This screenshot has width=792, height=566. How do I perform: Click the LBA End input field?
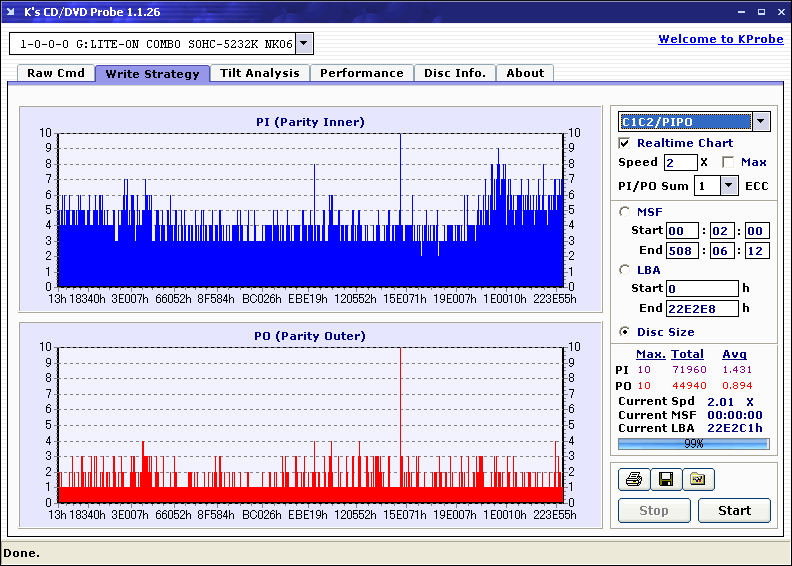(x=702, y=308)
